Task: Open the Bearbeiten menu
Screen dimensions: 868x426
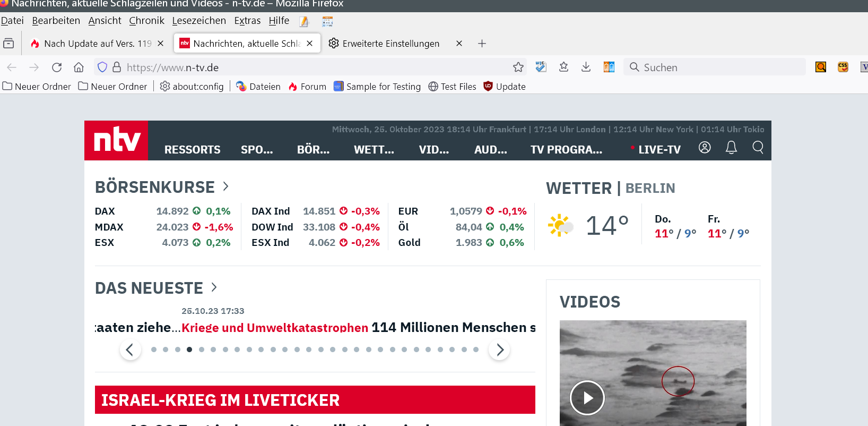Action: pyautogui.click(x=56, y=21)
